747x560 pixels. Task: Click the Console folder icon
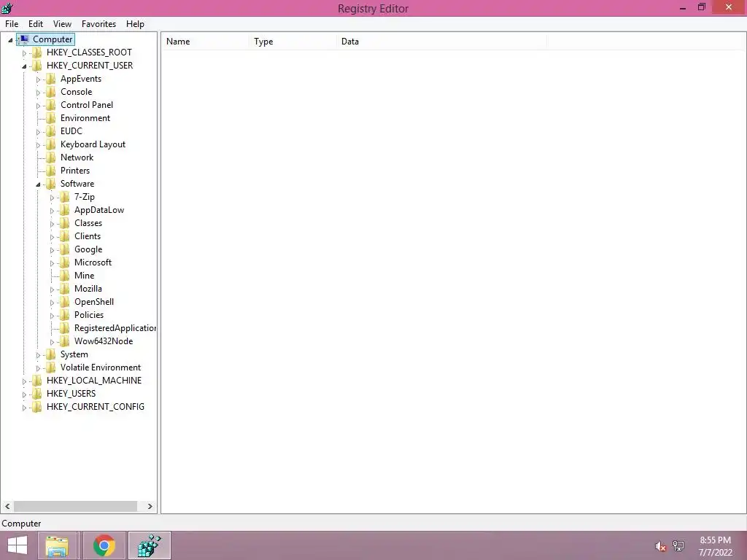coord(51,92)
